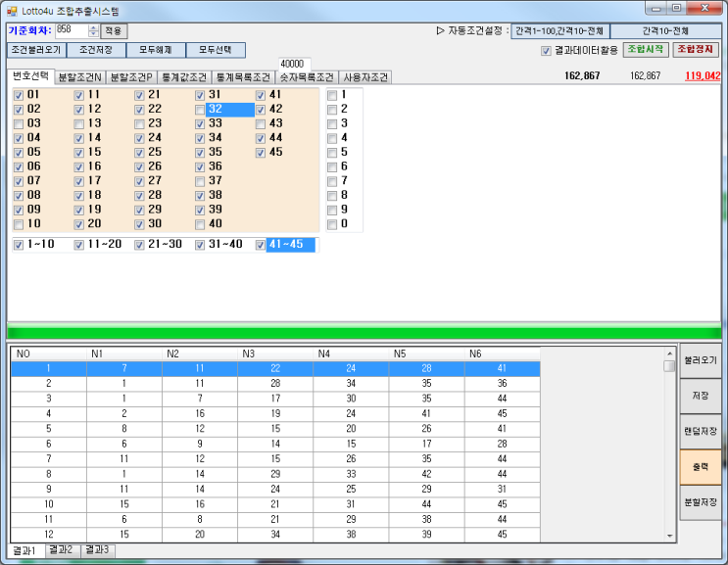Check the number 37 checkbox
Viewport: 728px width, 565px height.
tap(200, 181)
